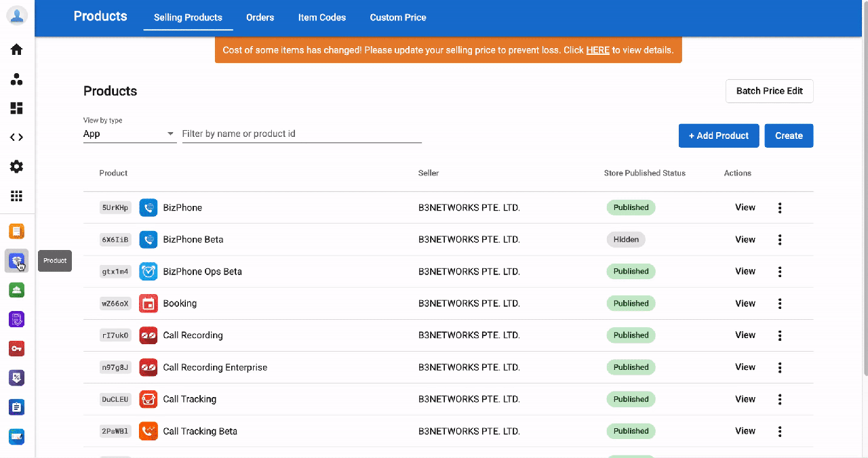
Task: Open the three-circles icon in the sidebar
Action: 17,79
